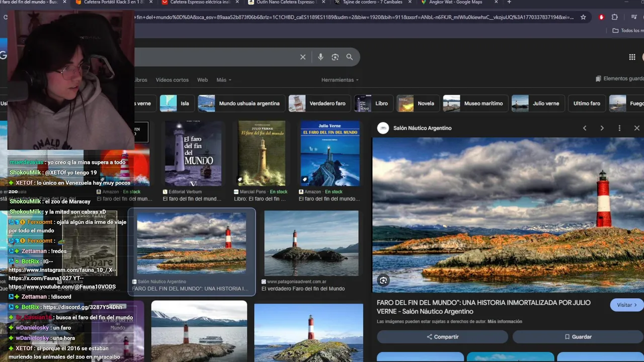
Task: Click the large lighthouse preview image
Action: 508,215
